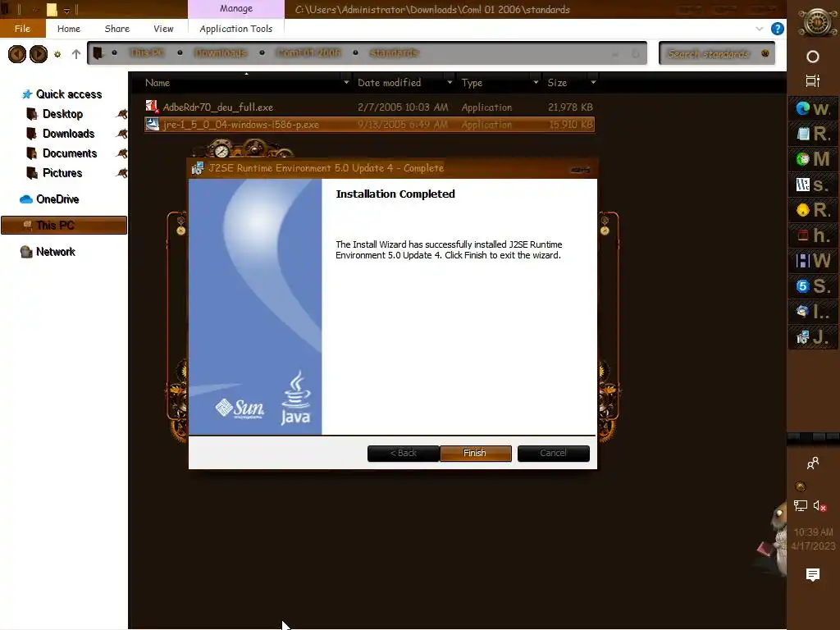Screen dimensions: 840x630
Task: Sort files by the Name column header
Action: pyautogui.click(x=157, y=83)
